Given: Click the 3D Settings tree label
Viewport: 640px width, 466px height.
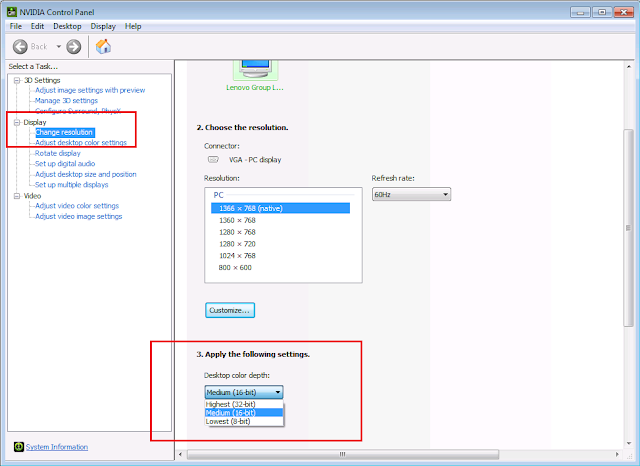Looking at the screenshot, I should tap(42, 80).
